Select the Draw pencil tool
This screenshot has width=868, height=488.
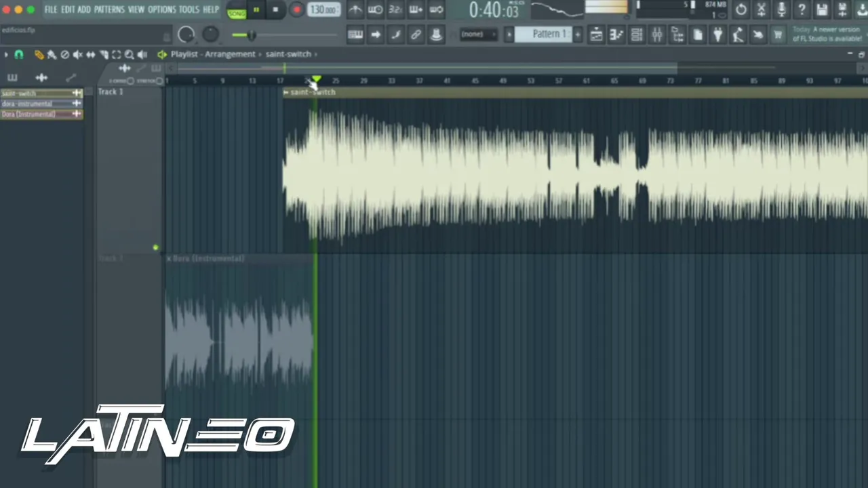point(39,54)
